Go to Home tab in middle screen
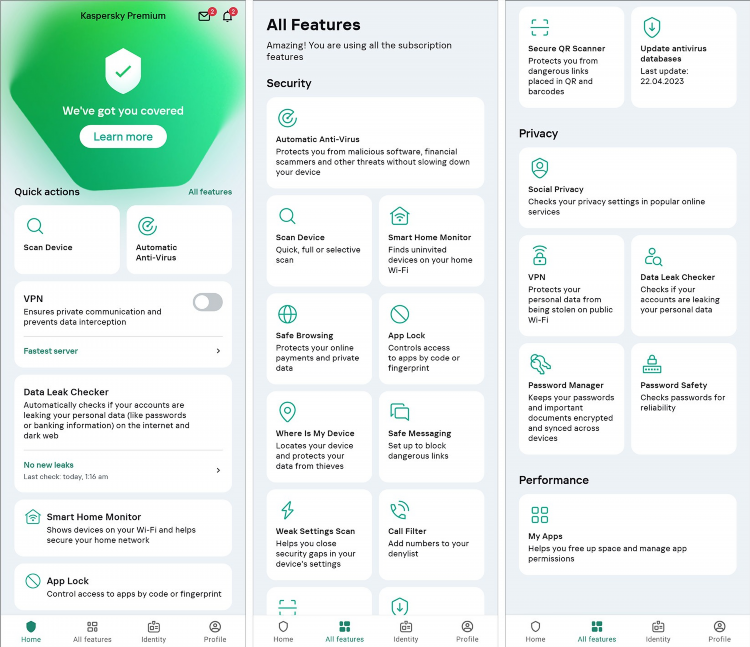The image size is (750, 647). (x=283, y=632)
